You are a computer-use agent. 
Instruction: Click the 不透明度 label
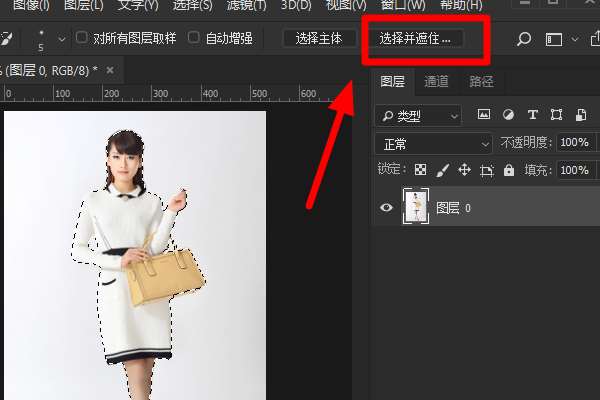tap(526, 143)
